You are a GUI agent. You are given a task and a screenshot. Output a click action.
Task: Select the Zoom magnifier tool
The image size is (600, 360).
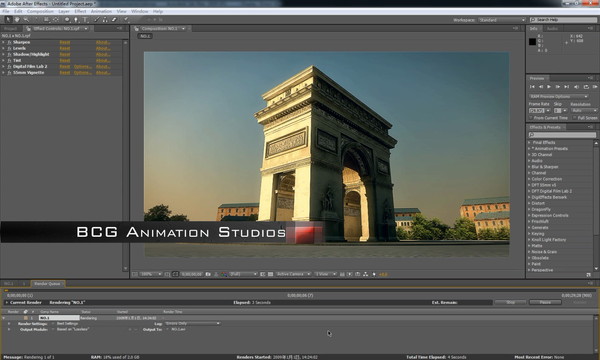click(26, 19)
